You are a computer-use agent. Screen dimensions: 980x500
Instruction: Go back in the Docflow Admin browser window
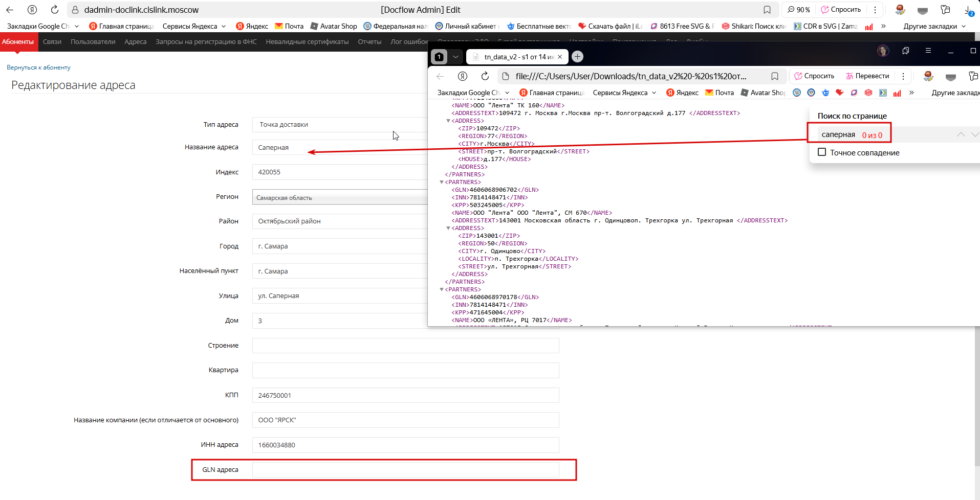pos(10,10)
